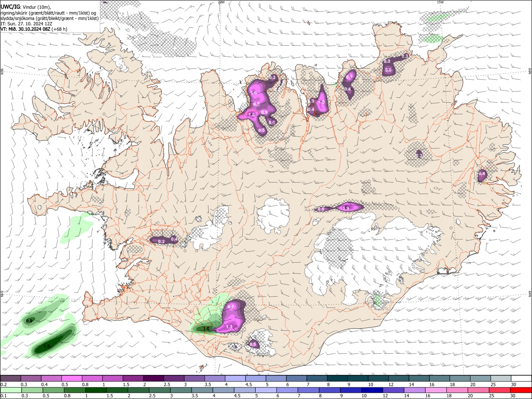
Task: Select the 'rigning/skúrir' legend description line
Action: [x=48, y=12]
